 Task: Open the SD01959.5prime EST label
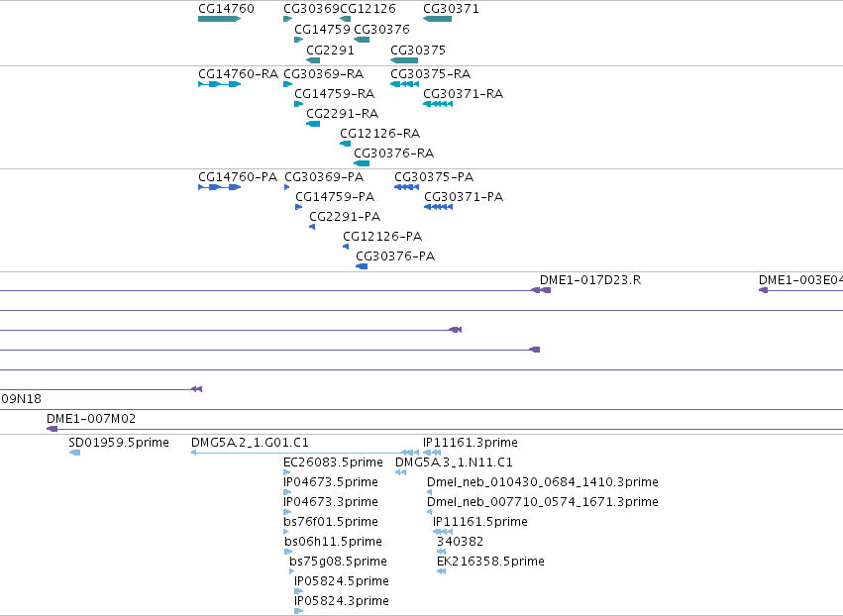pos(119,443)
